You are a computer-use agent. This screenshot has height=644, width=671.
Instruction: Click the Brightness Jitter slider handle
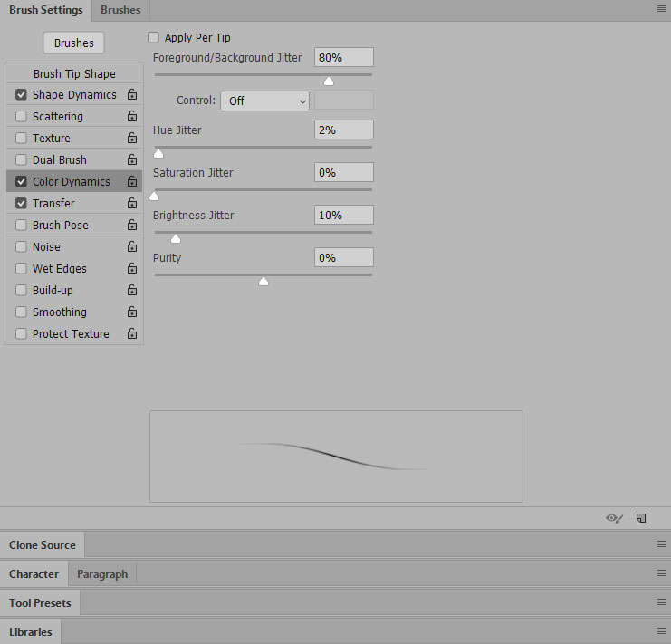[x=176, y=239]
